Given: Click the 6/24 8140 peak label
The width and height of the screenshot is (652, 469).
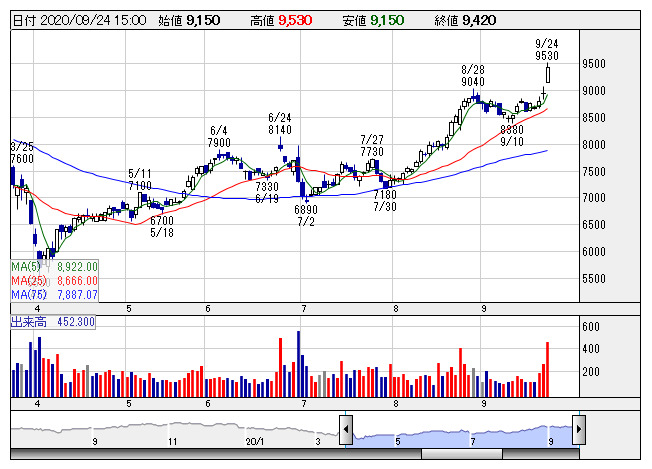Looking at the screenshot, I should [x=280, y=123].
